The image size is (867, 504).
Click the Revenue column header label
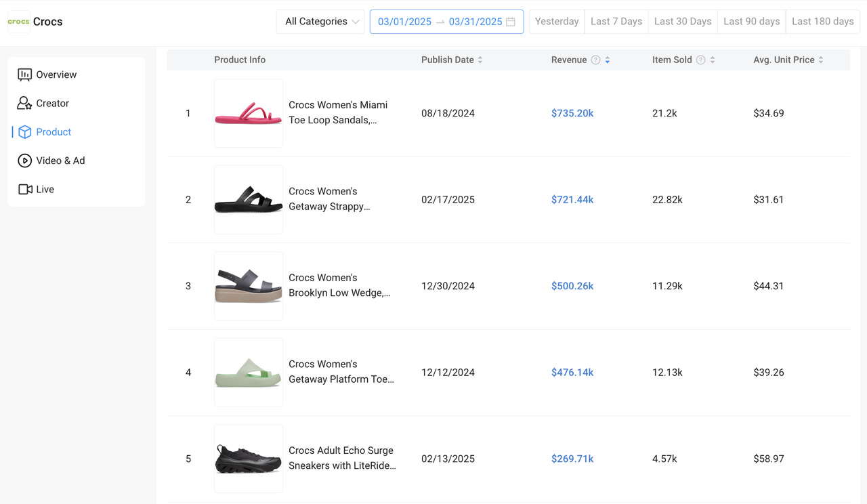pyautogui.click(x=569, y=60)
